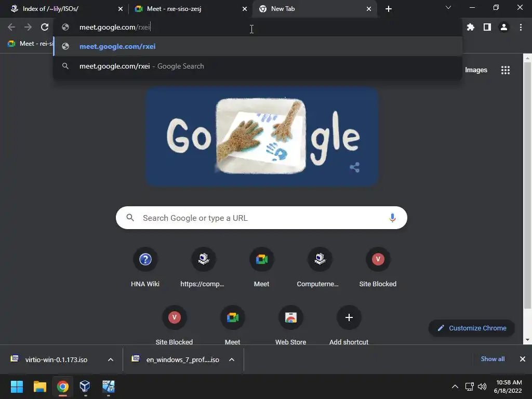Open the HNA Wiki shortcut
The image size is (532, 399).
[145, 268]
